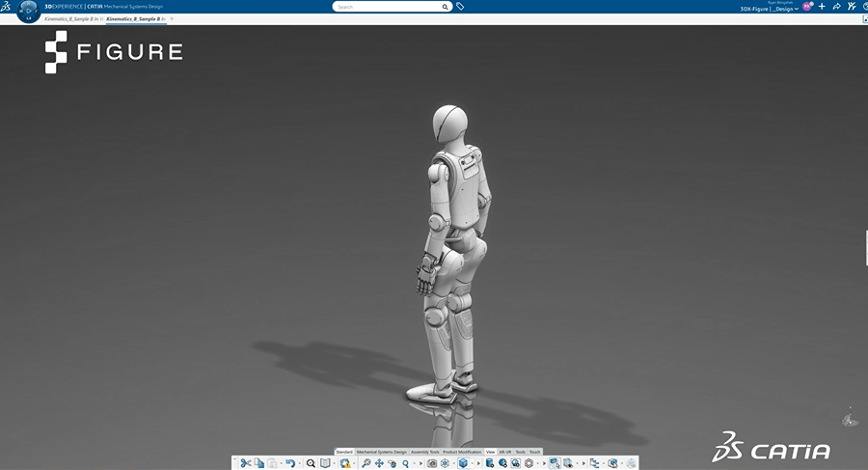The width and height of the screenshot is (868, 470).
Task: Click the Copy icon in bottom toolbar
Action: tap(259, 463)
